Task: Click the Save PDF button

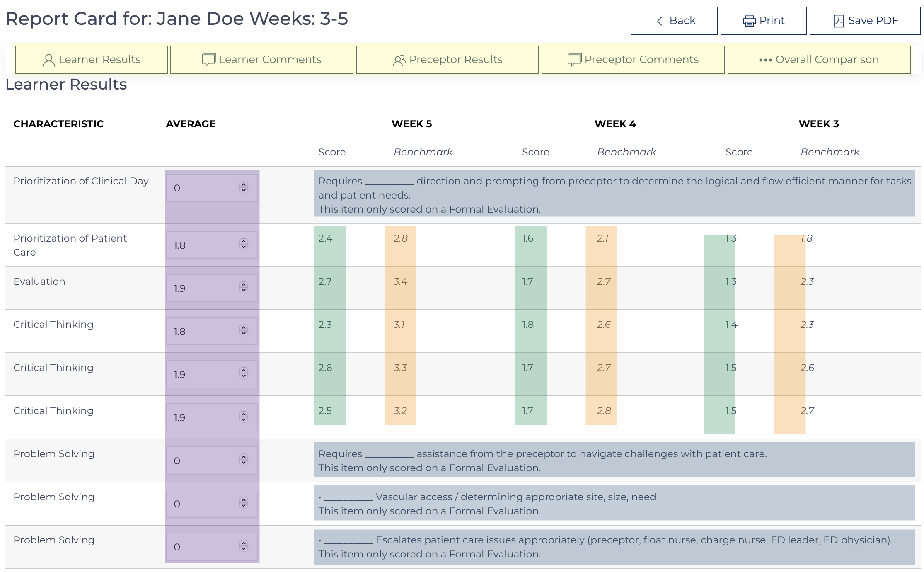Action: (865, 21)
